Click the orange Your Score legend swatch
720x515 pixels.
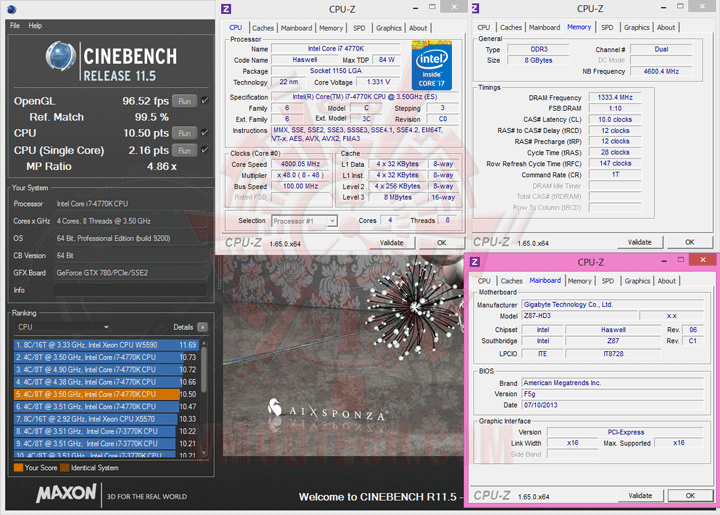tap(18, 468)
